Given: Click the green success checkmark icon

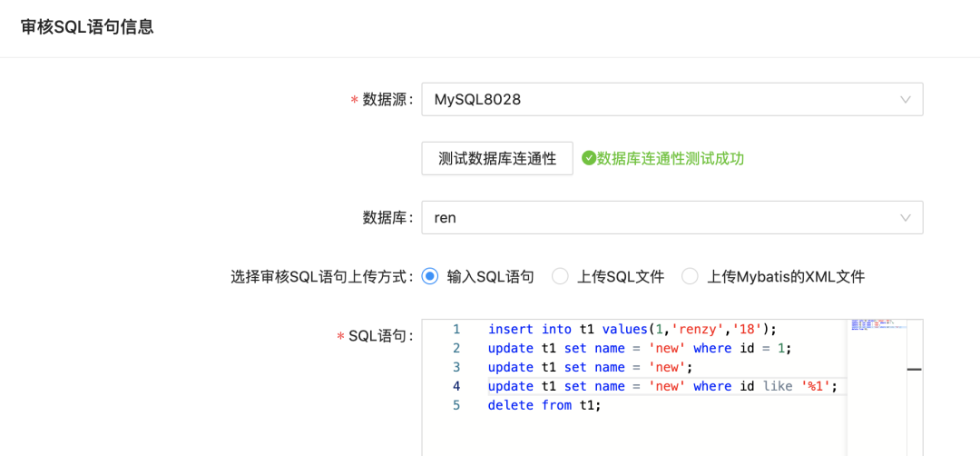Looking at the screenshot, I should (588, 158).
